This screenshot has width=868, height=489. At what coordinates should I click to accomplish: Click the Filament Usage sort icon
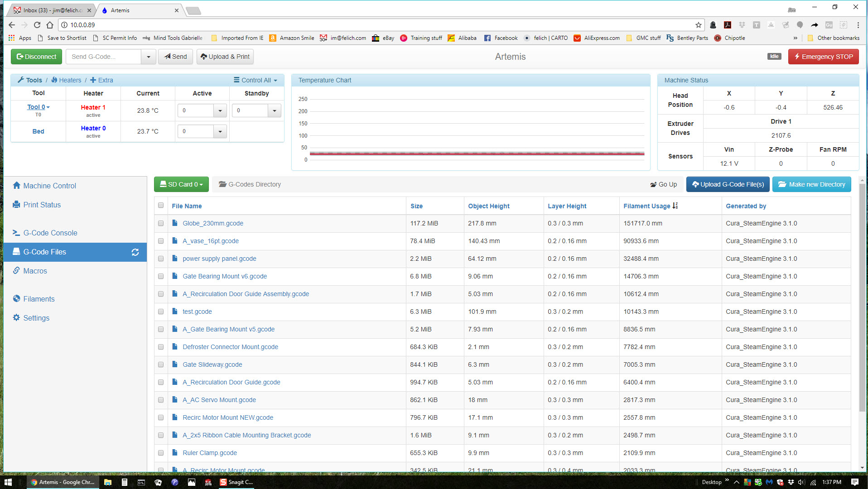[675, 206]
